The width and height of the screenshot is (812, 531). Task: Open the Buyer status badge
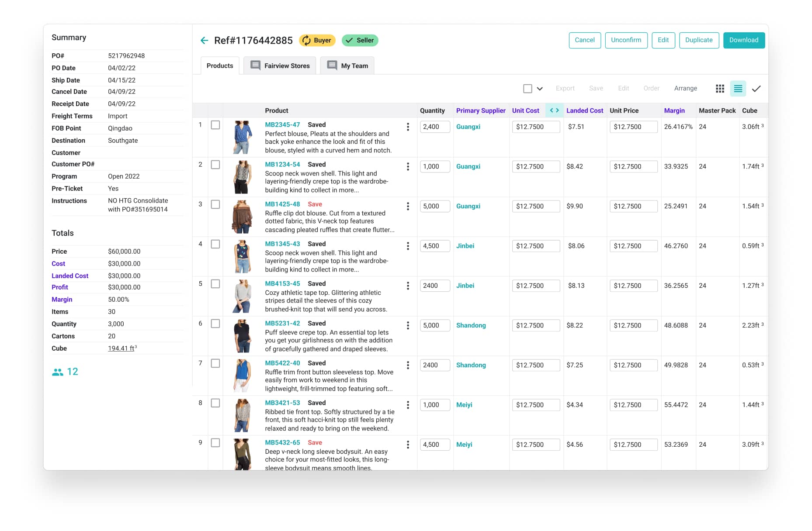[x=317, y=41]
